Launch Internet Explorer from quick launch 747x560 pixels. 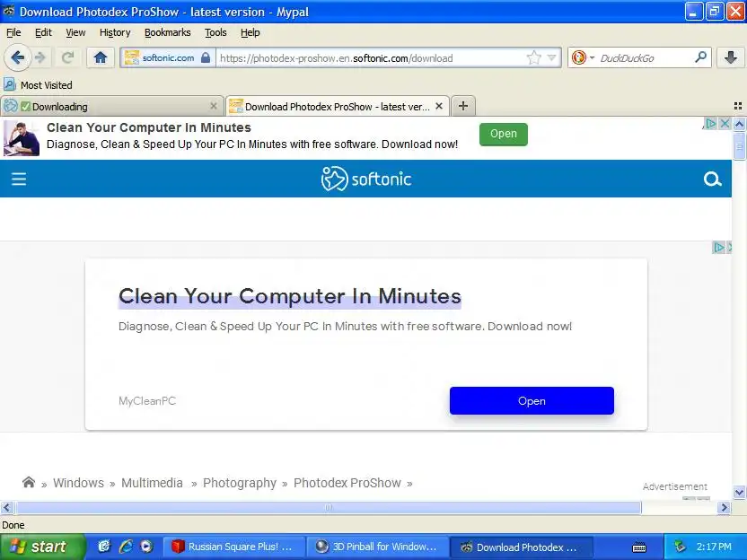point(126,547)
